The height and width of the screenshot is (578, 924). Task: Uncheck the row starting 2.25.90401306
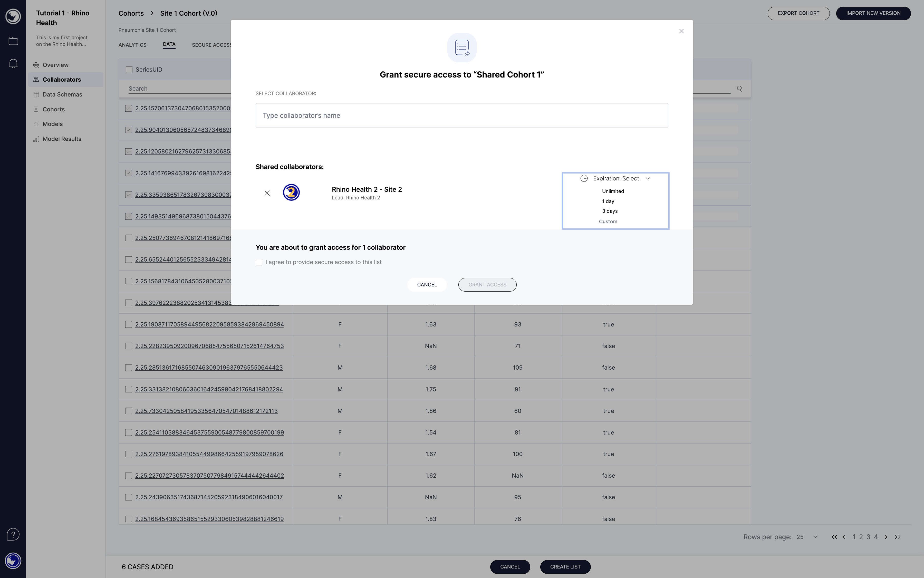coord(128,130)
